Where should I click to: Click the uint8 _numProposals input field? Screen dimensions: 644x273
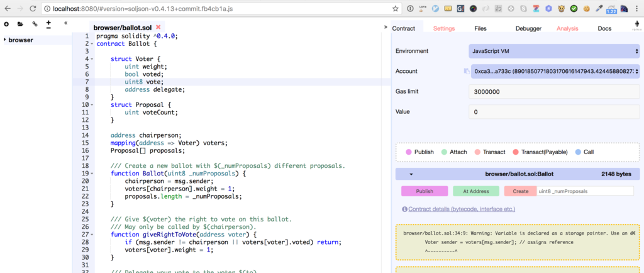585,191
